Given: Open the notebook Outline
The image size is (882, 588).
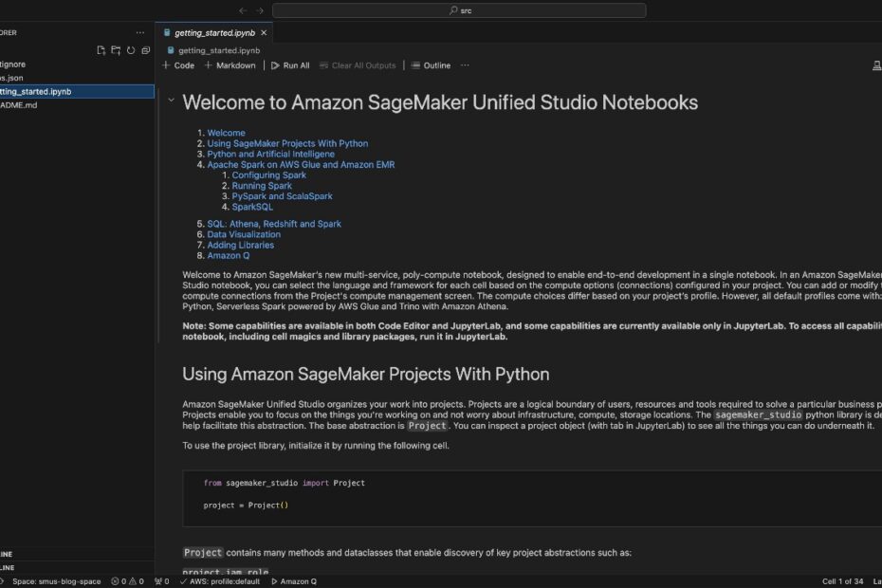Looking at the screenshot, I should tap(431, 65).
